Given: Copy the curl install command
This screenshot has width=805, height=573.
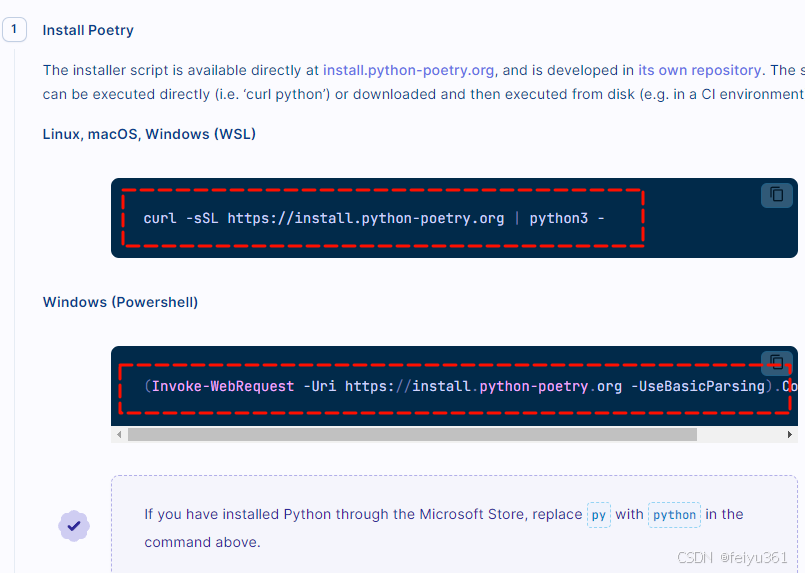Looking at the screenshot, I should pos(776,195).
